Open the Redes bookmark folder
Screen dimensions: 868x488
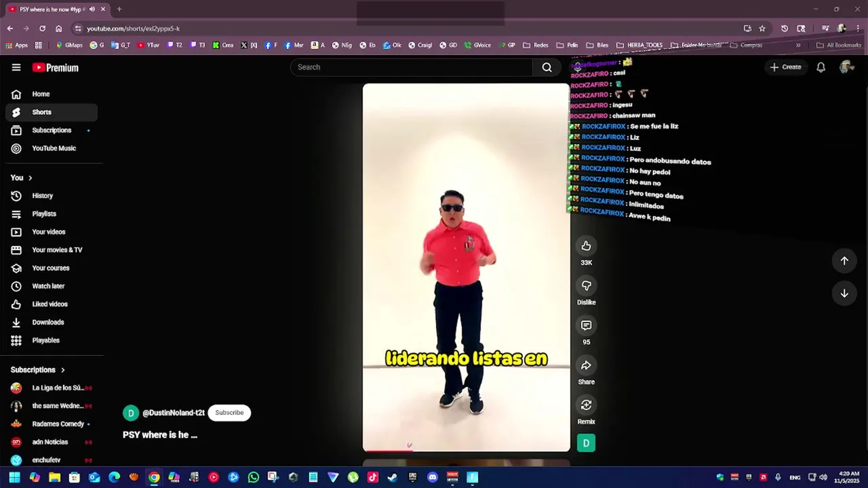coord(536,45)
